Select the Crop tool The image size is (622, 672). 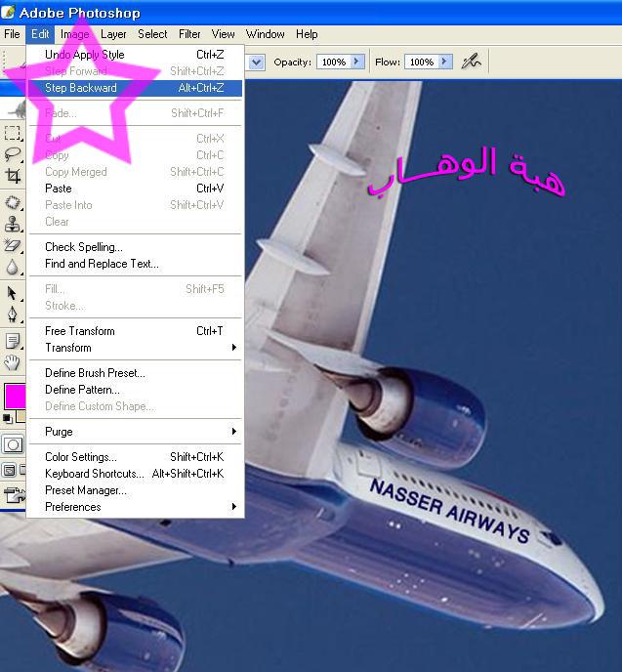tap(13, 176)
